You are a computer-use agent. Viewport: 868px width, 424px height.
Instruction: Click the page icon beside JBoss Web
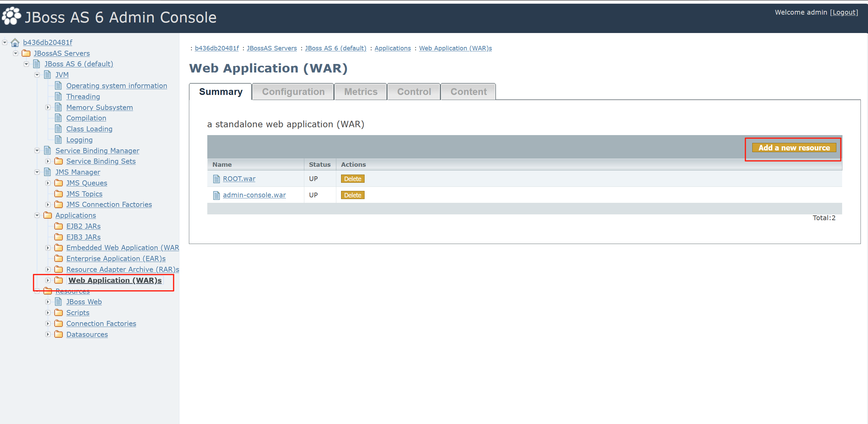[59, 301]
